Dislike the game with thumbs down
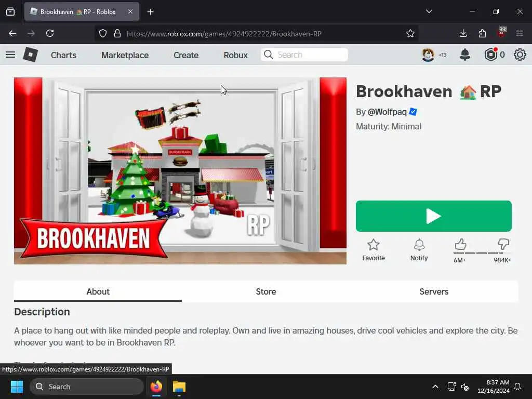Image resolution: width=532 pixels, height=399 pixels. point(503,244)
